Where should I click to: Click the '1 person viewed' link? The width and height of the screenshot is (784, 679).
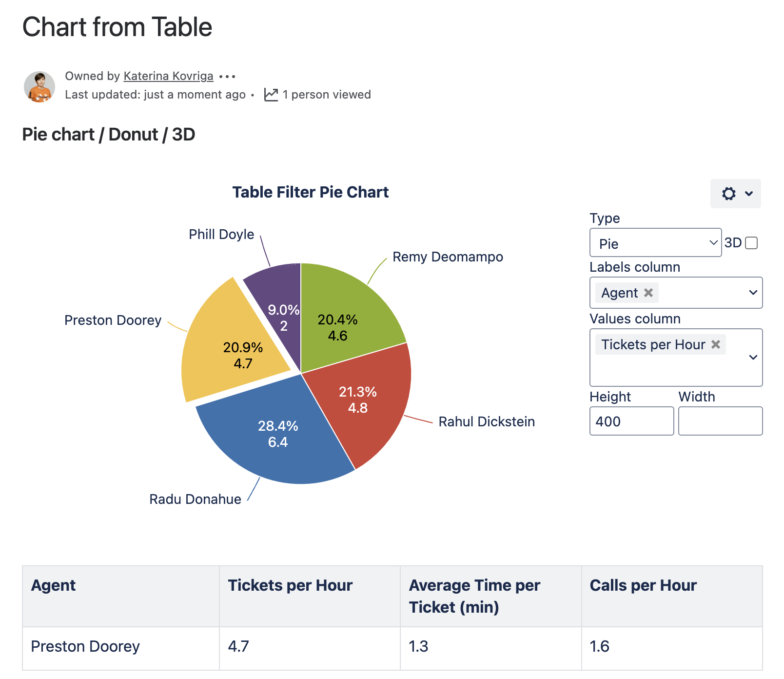pyautogui.click(x=326, y=95)
